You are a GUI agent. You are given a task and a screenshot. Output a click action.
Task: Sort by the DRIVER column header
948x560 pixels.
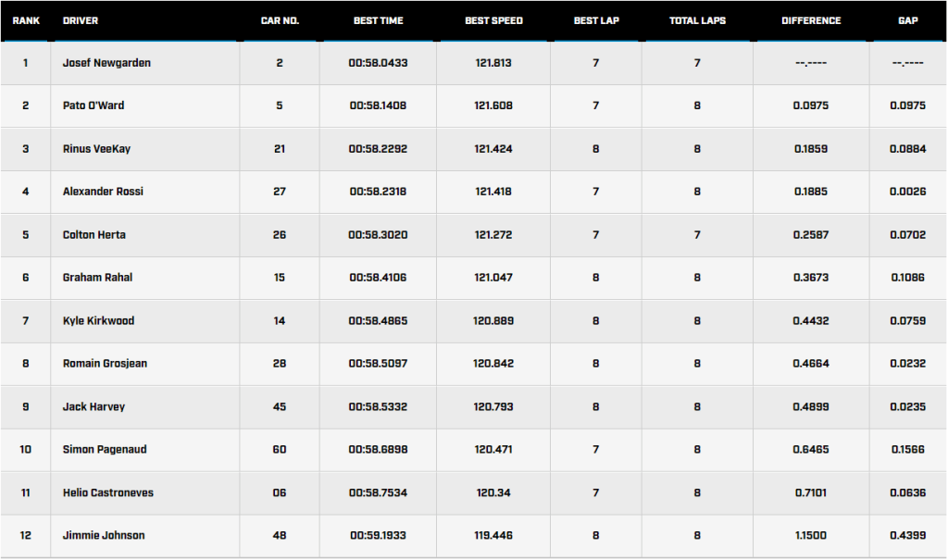tap(81, 20)
